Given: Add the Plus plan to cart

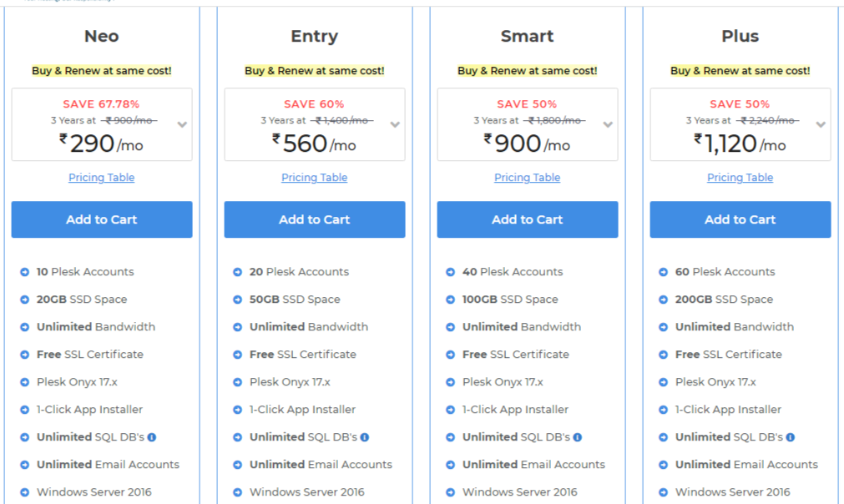Looking at the screenshot, I should pos(740,219).
